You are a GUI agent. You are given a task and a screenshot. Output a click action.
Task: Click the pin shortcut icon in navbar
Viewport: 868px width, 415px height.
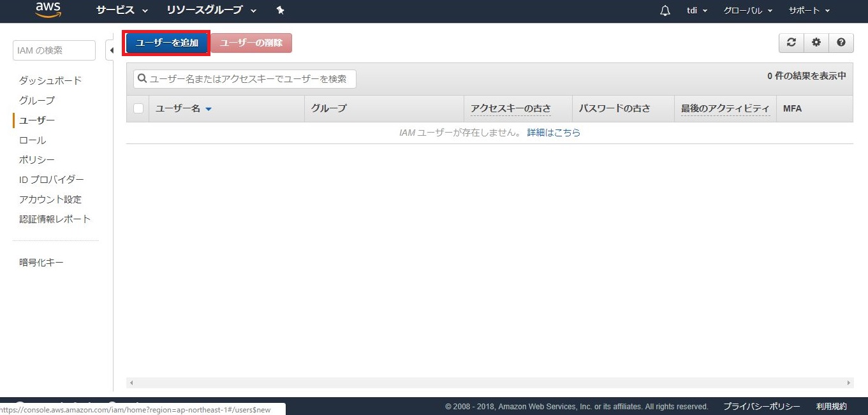(280, 10)
